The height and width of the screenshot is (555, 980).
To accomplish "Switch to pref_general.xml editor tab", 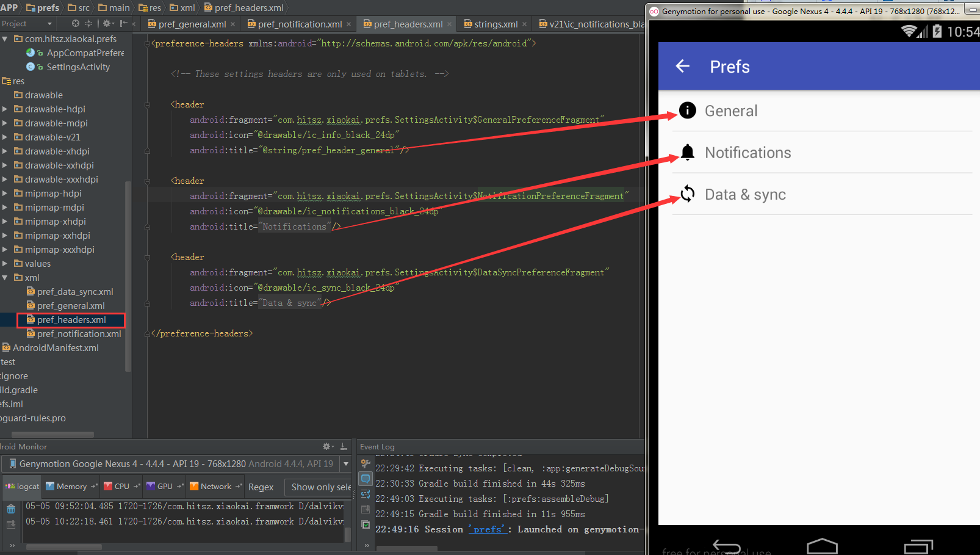I will coord(192,24).
